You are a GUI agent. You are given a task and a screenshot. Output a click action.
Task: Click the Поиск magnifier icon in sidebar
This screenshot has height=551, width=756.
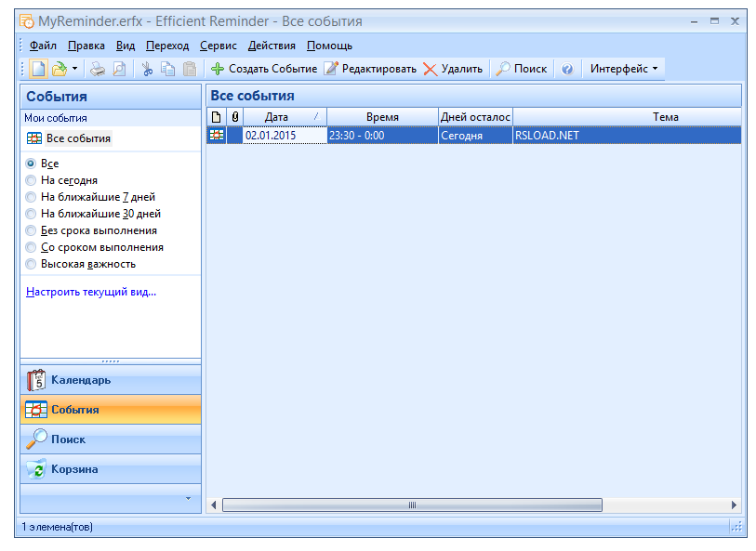click(x=36, y=439)
